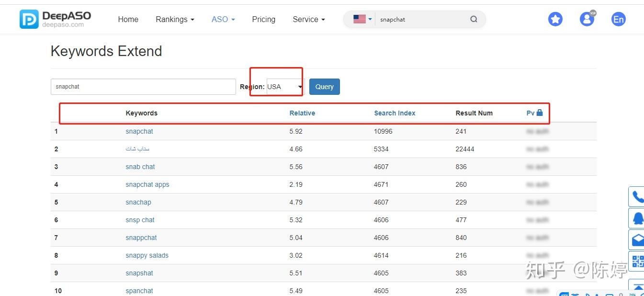Screen dimensions: 644x296
Task: Click the Pv lock icon
Action: coord(540,113)
